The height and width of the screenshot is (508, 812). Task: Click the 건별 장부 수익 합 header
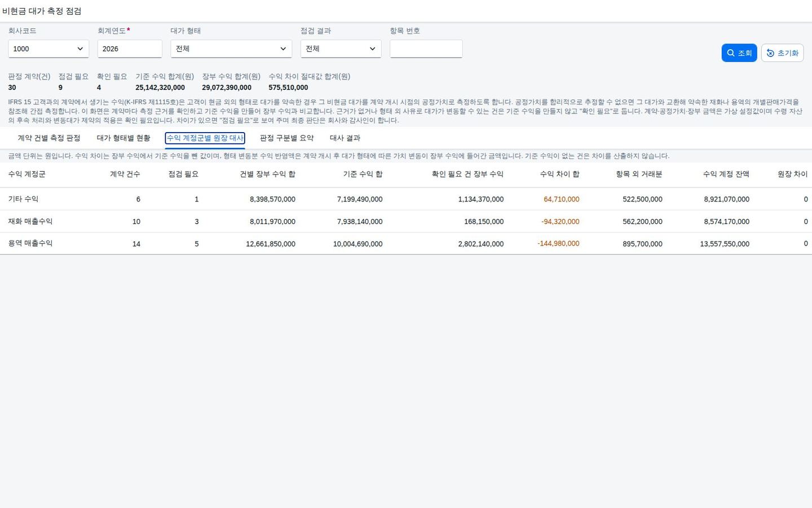pos(267,174)
